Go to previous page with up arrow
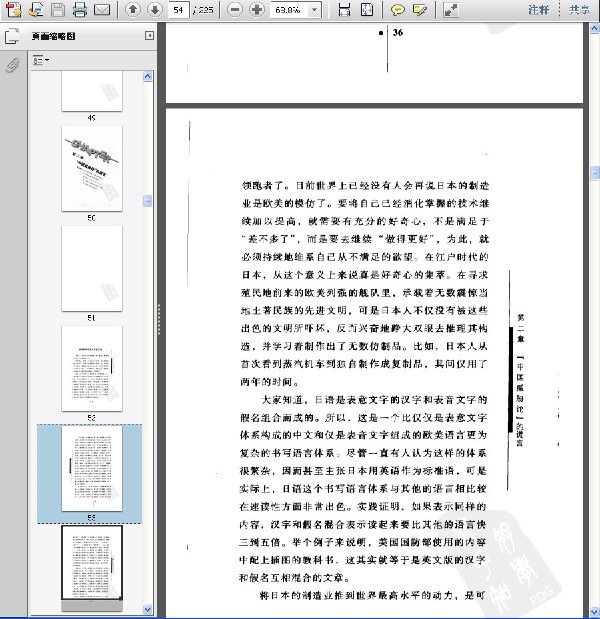This screenshot has width=600, height=619. 133,9
